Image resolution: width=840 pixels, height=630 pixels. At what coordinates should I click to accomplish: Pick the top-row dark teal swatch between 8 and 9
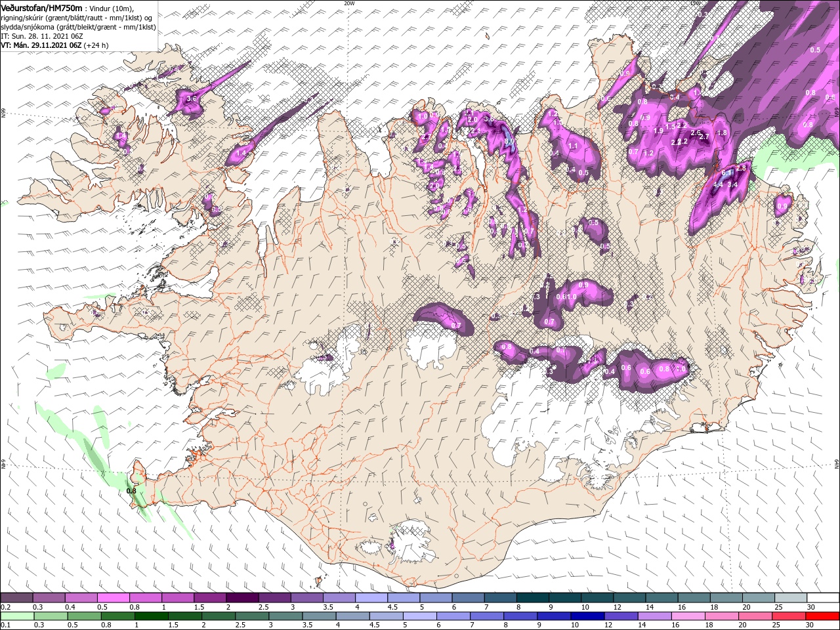tap(533, 598)
